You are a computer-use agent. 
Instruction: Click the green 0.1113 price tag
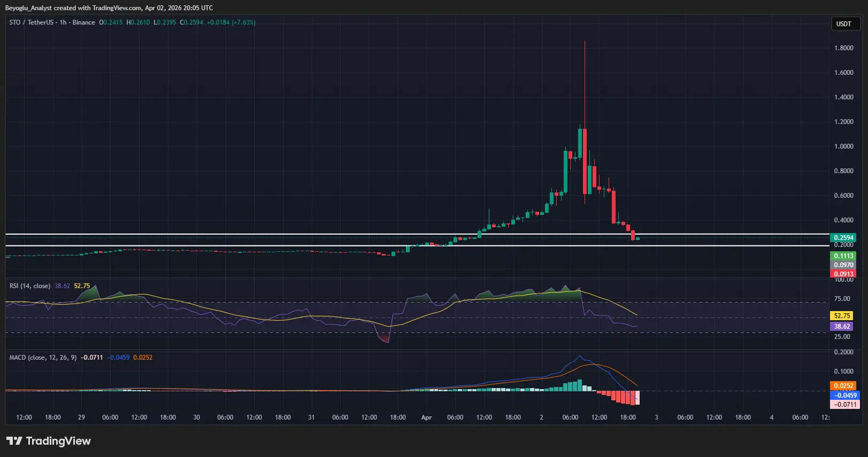843,256
